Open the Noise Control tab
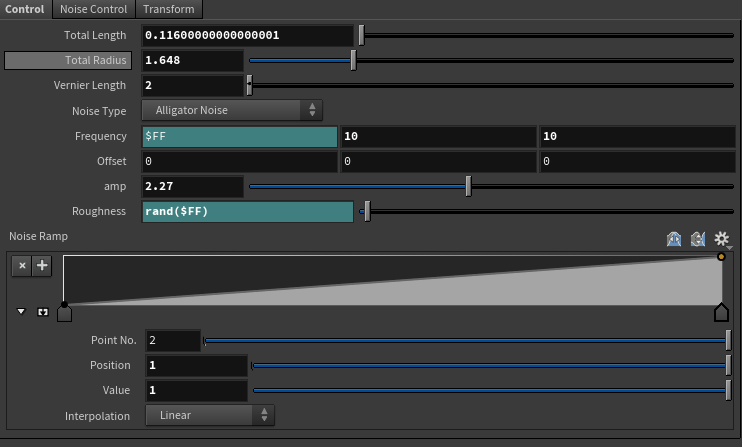 [94, 9]
